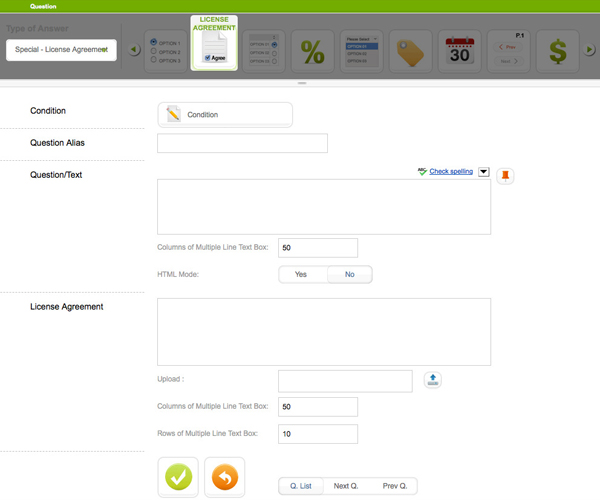This screenshot has width=600, height=500.
Task: Open the Q. List
Action: coord(301,486)
